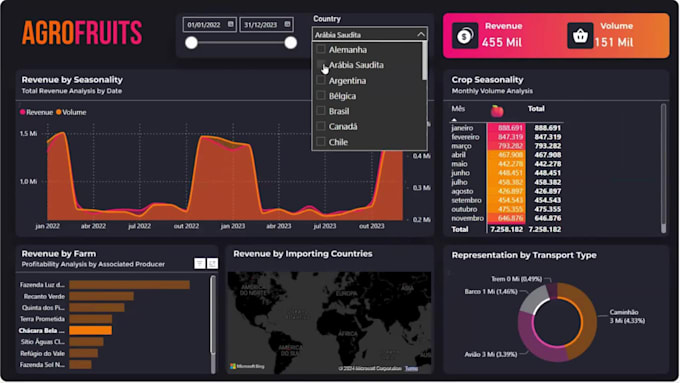This screenshot has width=680, height=383.
Task: Select the Fazenda Luz bar
Action: (x=129, y=285)
